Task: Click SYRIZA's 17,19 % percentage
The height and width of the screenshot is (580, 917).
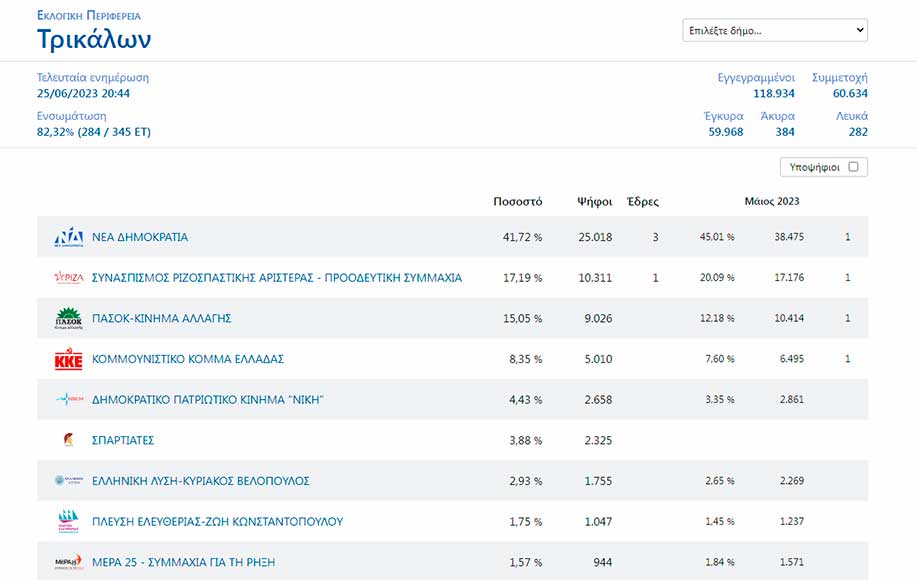Action: click(x=523, y=278)
